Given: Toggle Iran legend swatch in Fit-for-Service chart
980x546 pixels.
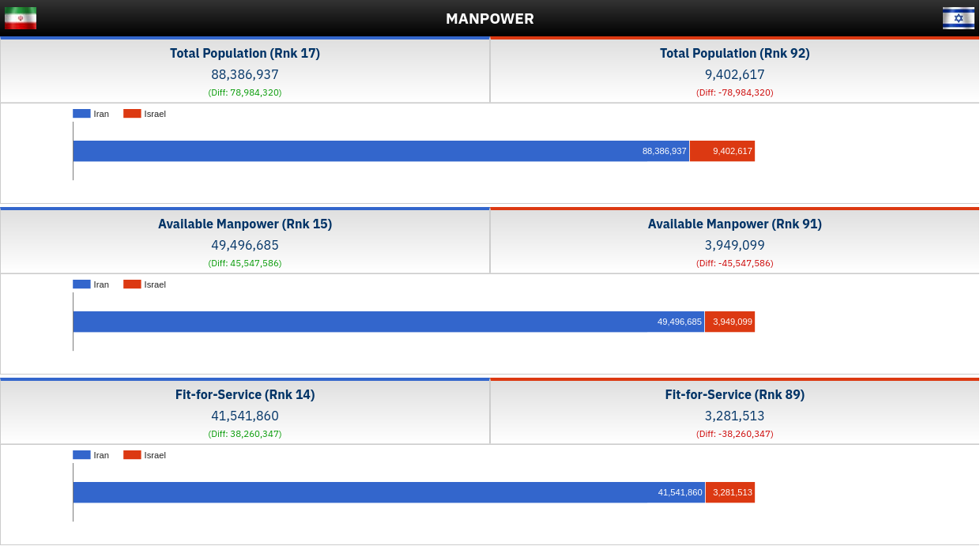Looking at the screenshot, I should (81, 455).
